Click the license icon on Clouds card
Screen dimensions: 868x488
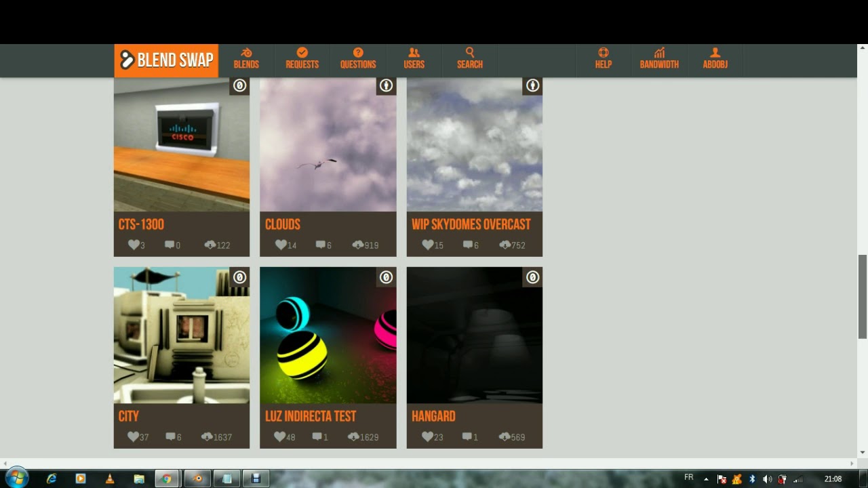click(x=386, y=85)
